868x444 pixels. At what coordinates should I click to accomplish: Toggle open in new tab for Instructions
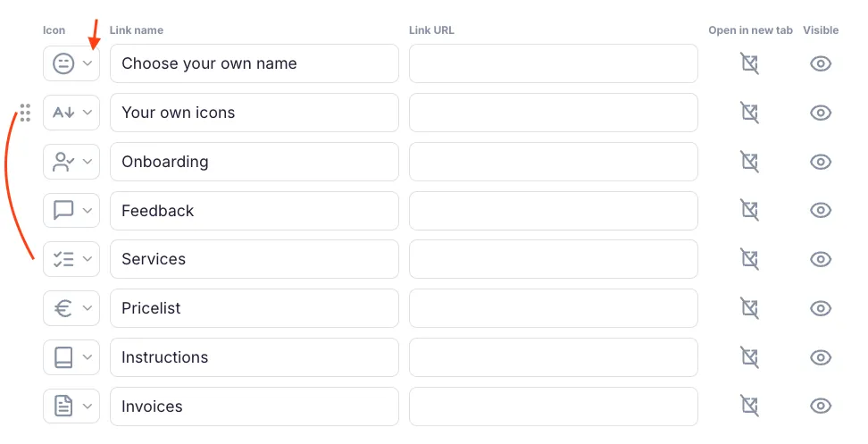750,357
